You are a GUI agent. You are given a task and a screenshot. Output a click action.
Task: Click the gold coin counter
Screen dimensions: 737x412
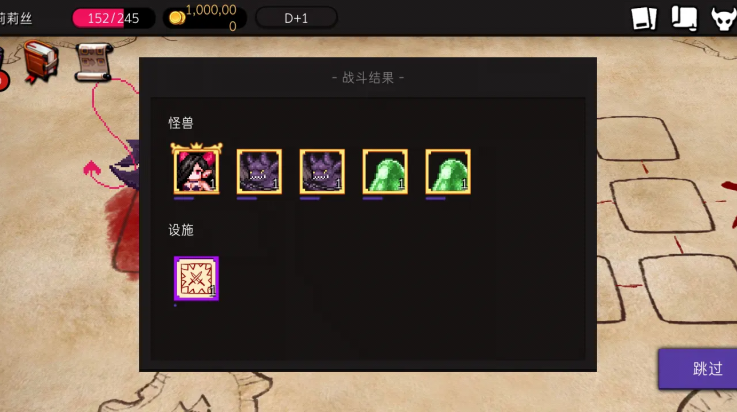point(205,18)
